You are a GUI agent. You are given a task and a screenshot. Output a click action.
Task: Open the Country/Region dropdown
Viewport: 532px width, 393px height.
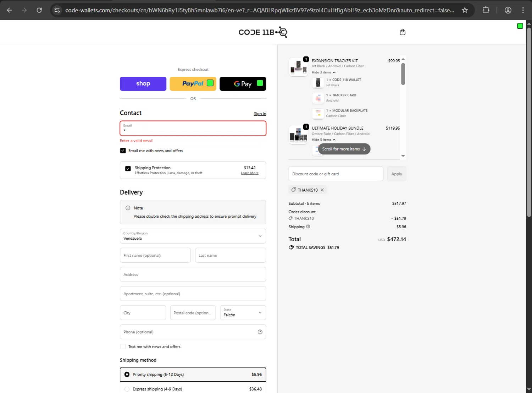click(x=193, y=236)
